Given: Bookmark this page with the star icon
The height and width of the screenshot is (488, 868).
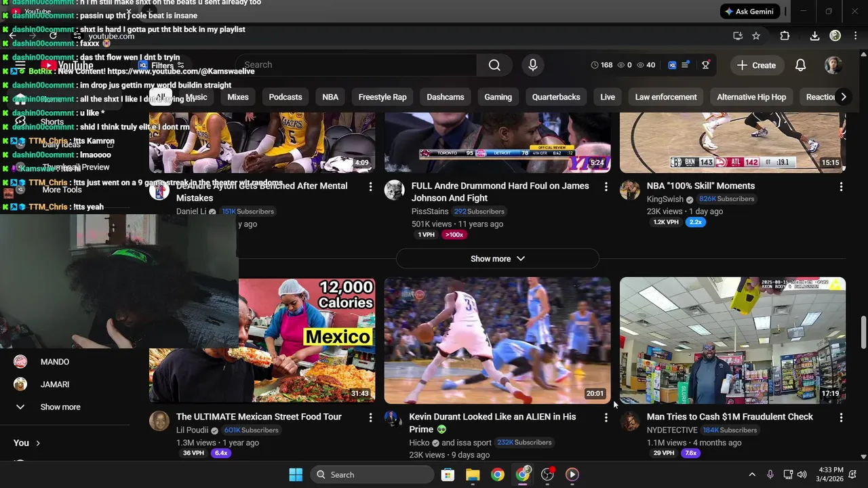Looking at the screenshot, I should tap(756, 36).
